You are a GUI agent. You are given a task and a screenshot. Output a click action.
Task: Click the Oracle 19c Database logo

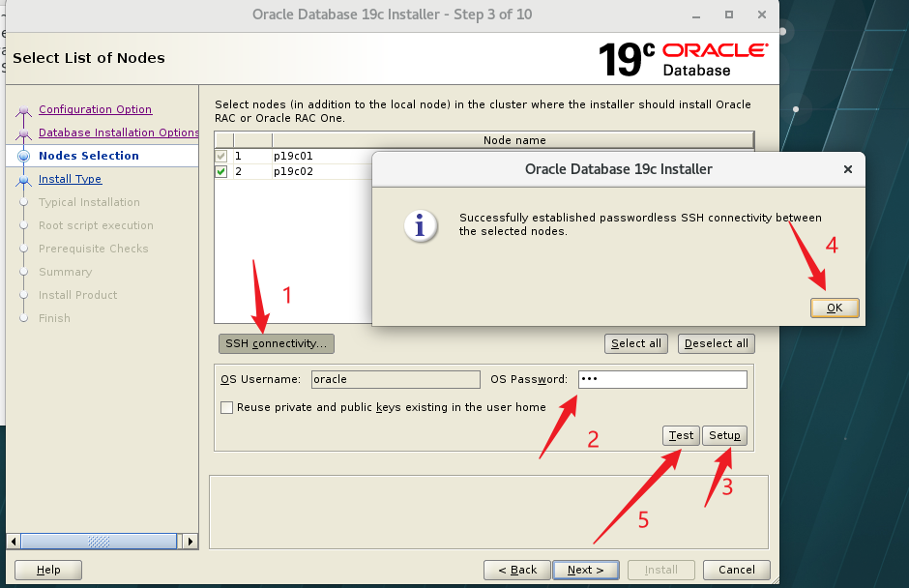(x=684, y=60)
